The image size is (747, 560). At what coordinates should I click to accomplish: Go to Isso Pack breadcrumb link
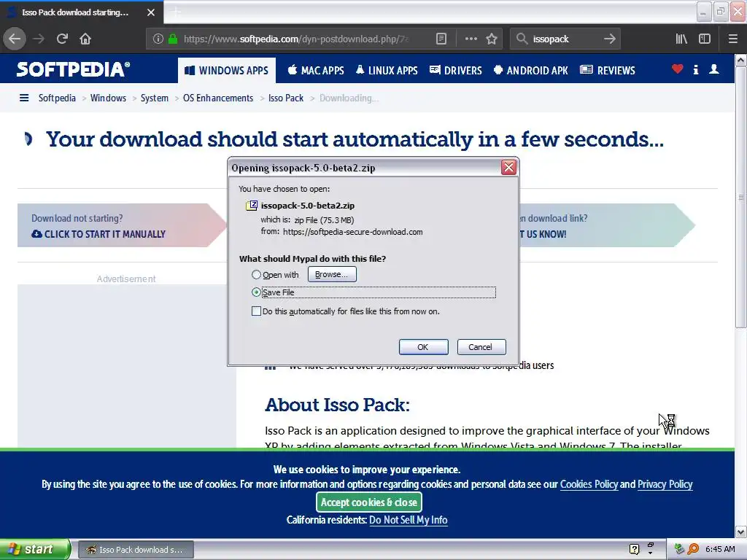[x=286, y=98]
